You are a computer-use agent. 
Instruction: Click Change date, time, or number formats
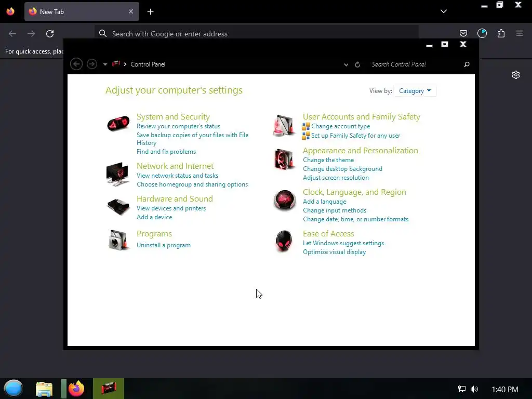355,219
